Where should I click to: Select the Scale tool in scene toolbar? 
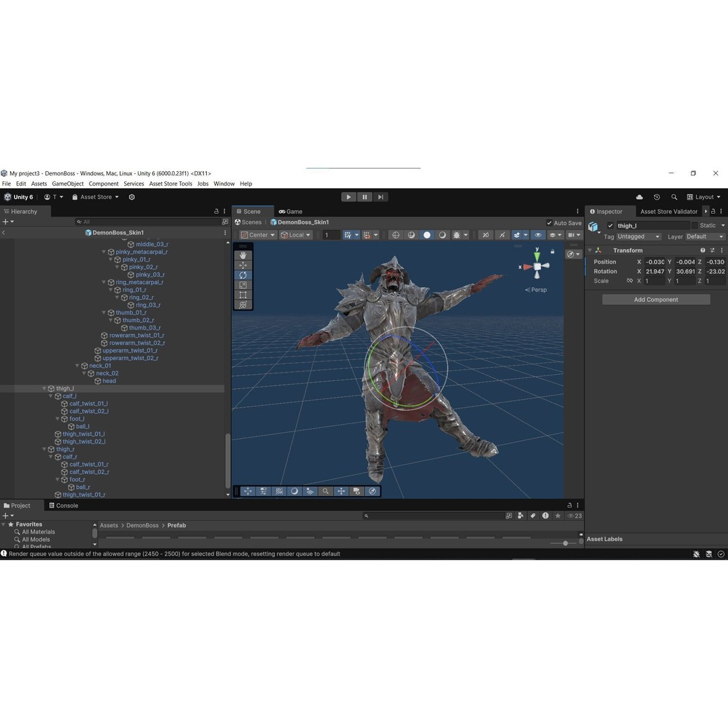(243, 285)
